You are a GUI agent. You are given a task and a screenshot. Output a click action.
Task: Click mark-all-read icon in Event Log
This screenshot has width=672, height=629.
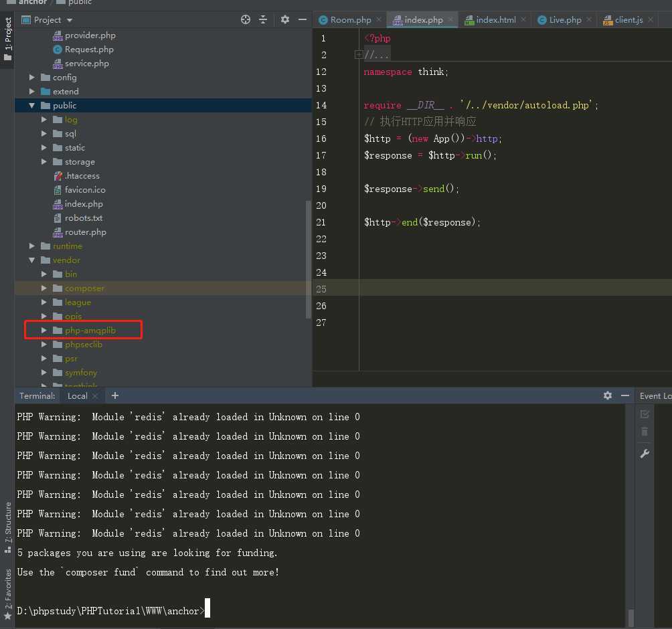point(645,414)
